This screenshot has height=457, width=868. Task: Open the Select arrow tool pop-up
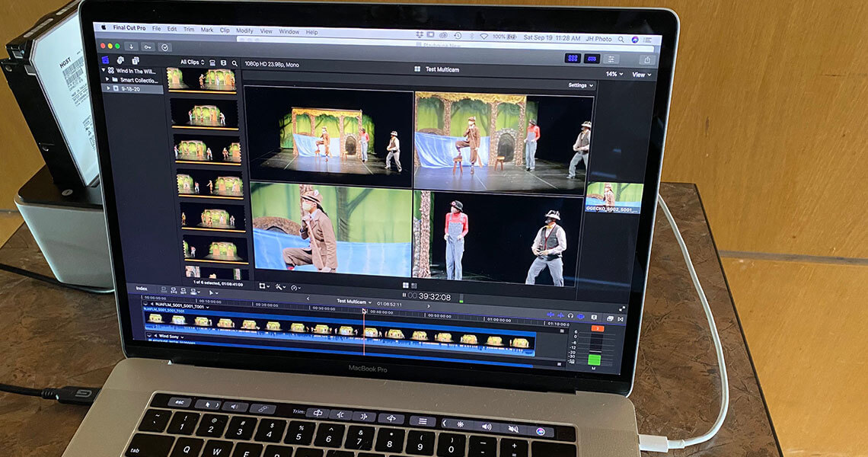click(x=212, y=292)
